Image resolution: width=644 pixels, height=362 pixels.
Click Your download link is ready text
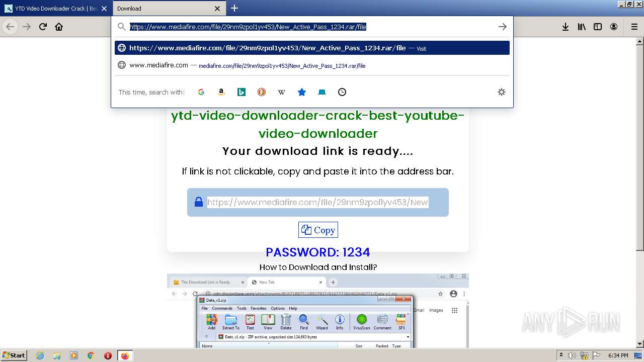[x=318, y=151]
